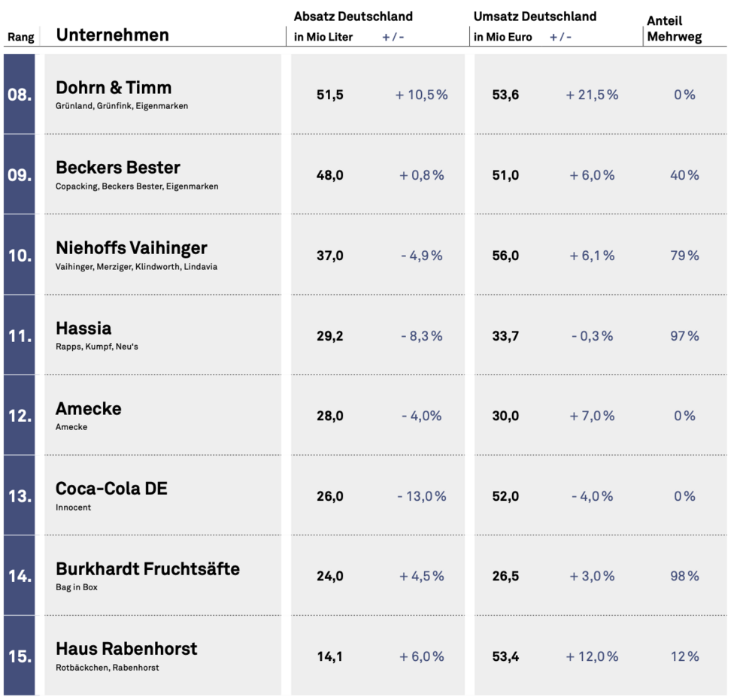Open the Burkhardt Fruchtsäfte entry
Viewport: 752px width, 700px height.
147,569
